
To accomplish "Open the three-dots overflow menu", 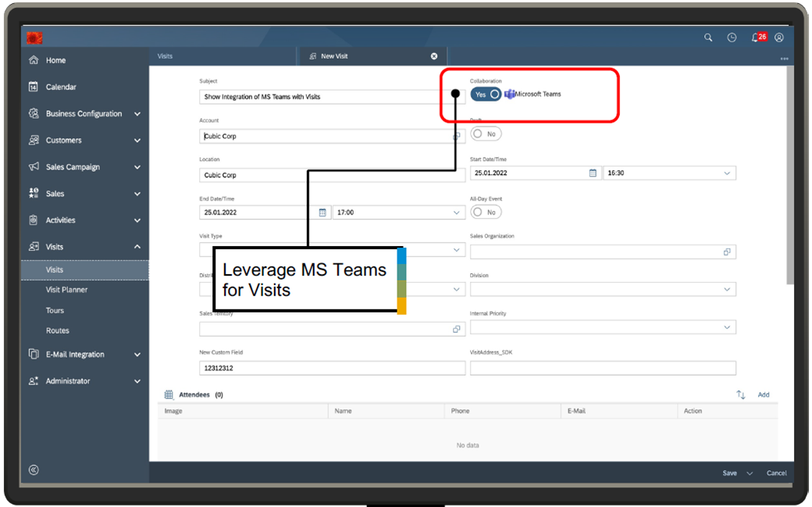I will 784,59.
